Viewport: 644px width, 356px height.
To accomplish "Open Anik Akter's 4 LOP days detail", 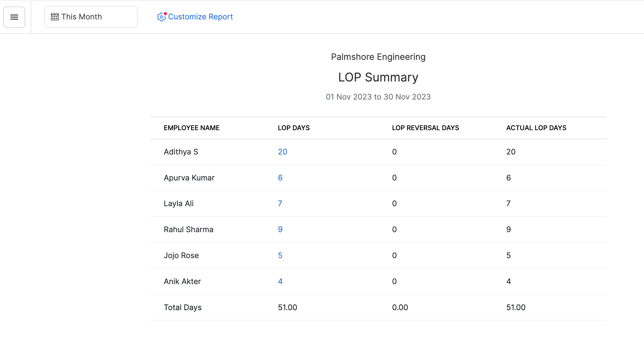I will (280, 281).
